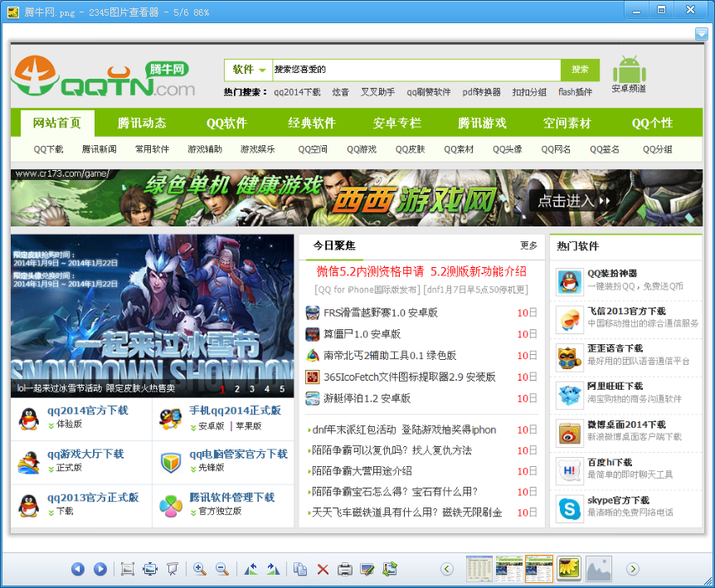
Task: Select the 网站首页 navigation tab
Action: click(57, 123)
